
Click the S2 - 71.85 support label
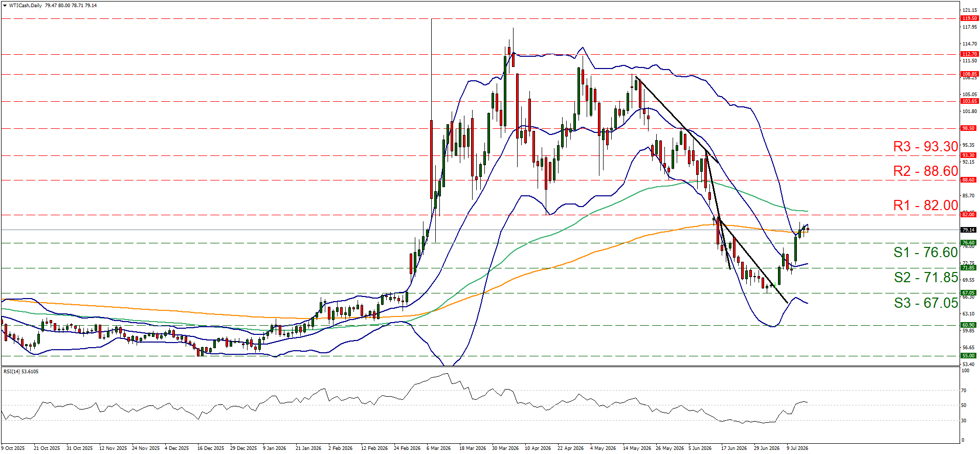[x=926, y=278]
